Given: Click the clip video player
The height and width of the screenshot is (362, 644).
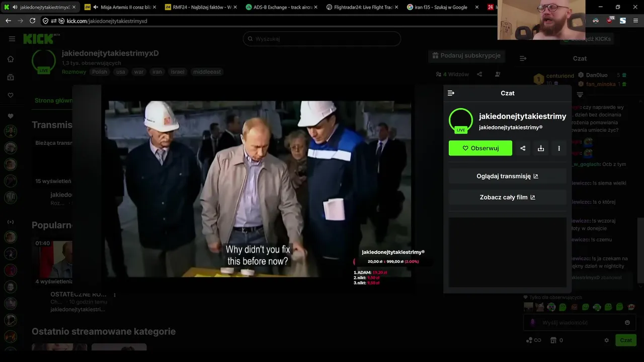Looking at the screenshot, I should coord(258,189).
